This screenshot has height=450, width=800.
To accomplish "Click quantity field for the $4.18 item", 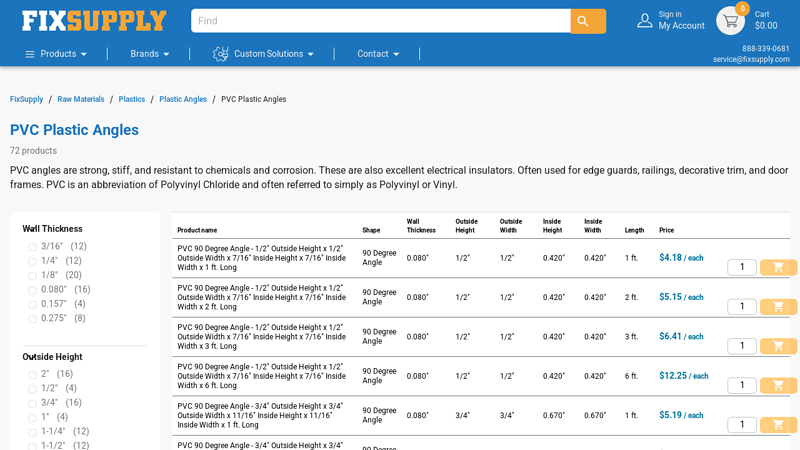I will click(x=742, y=267).
